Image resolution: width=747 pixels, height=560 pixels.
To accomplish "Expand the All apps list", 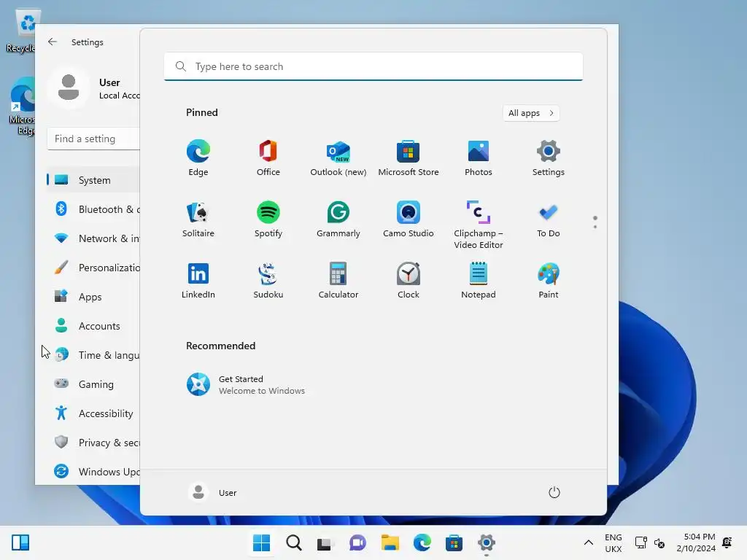I will coord(531,113).
